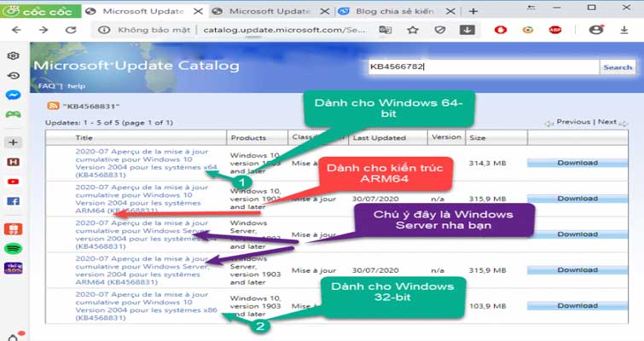Open sidebar settings gear
Image resolution: width=644 pixels, height=341 pixels.
pyautogui.click(x=13, y=55)
